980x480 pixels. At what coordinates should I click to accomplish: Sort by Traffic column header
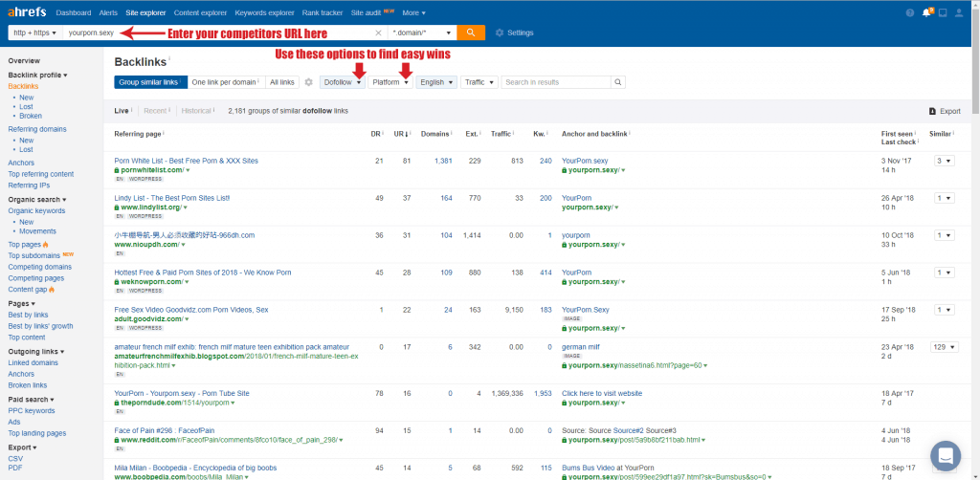tap(501, 134)
